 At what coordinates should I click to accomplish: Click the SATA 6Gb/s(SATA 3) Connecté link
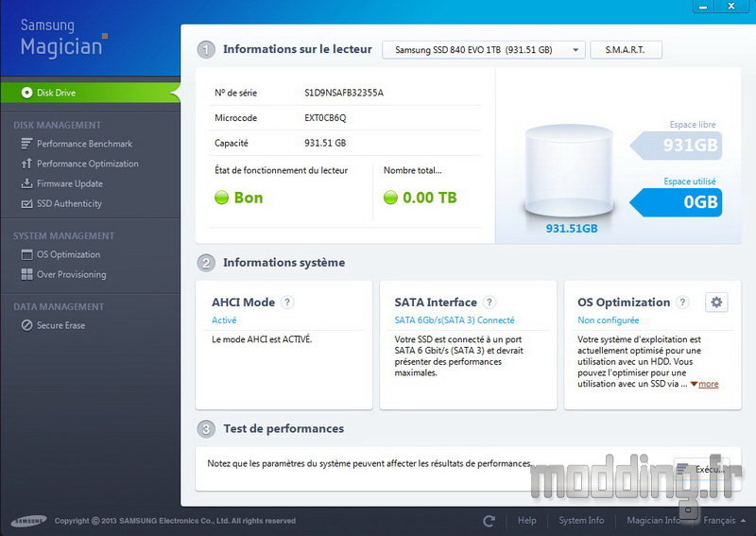click(455, 320)
